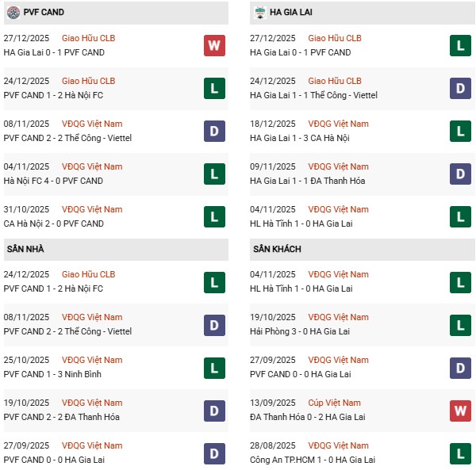The image size is (476, 470).
Task: Click the PVF CAND team logo
Action: point(12,13)
